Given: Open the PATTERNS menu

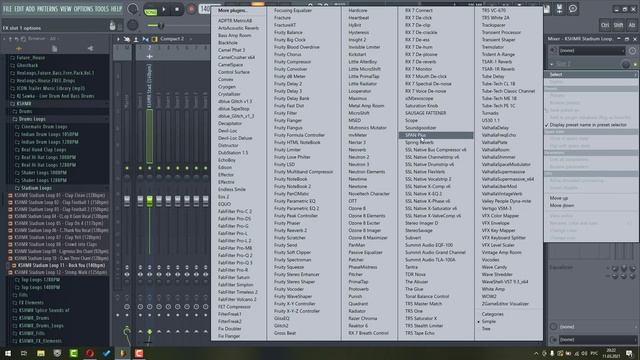Looking at the screenshot, I should click(x=47, y=9).
